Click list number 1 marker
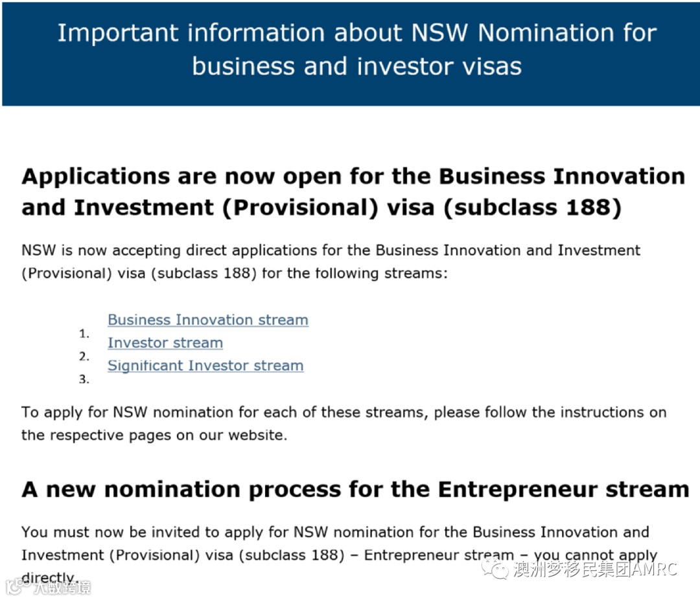Image resolution: width=700 pixels, height=600 pixels. [84, 333]
